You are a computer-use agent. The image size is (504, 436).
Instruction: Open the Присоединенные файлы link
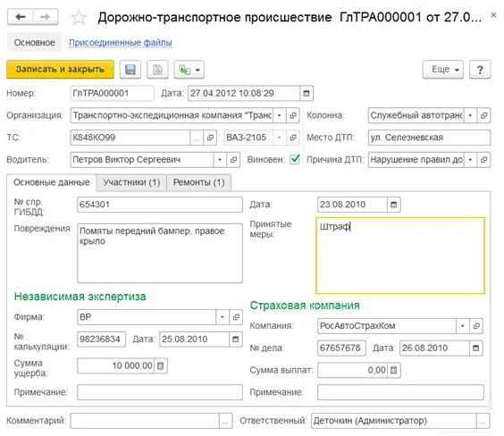pos(121,42)
